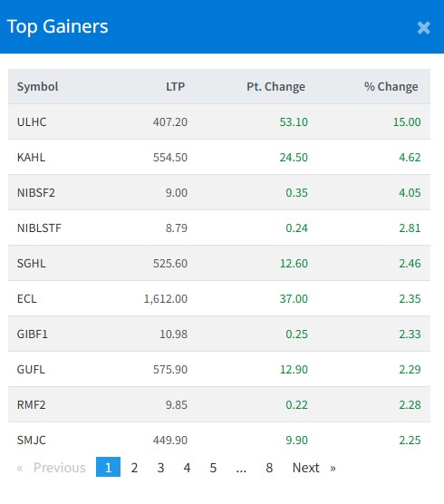
Task: Click the Next page link
Action: 314,468
